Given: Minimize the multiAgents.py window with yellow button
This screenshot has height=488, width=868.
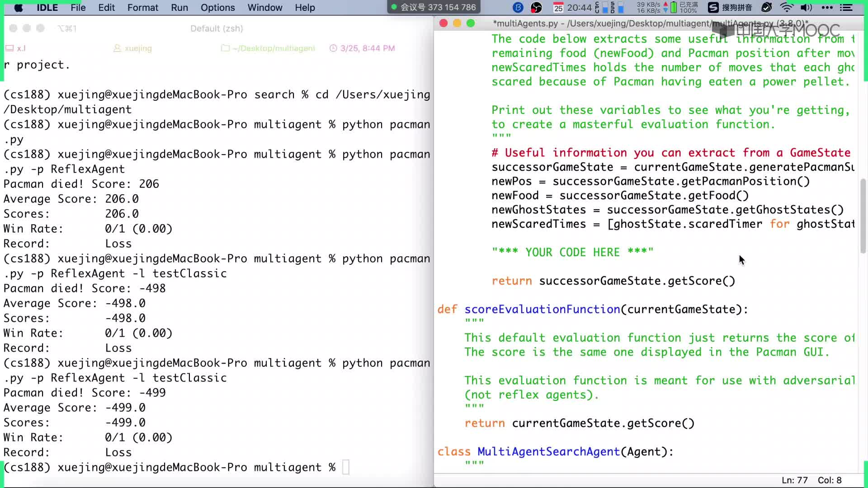Looking at the screenshot, I should point(457,23).
